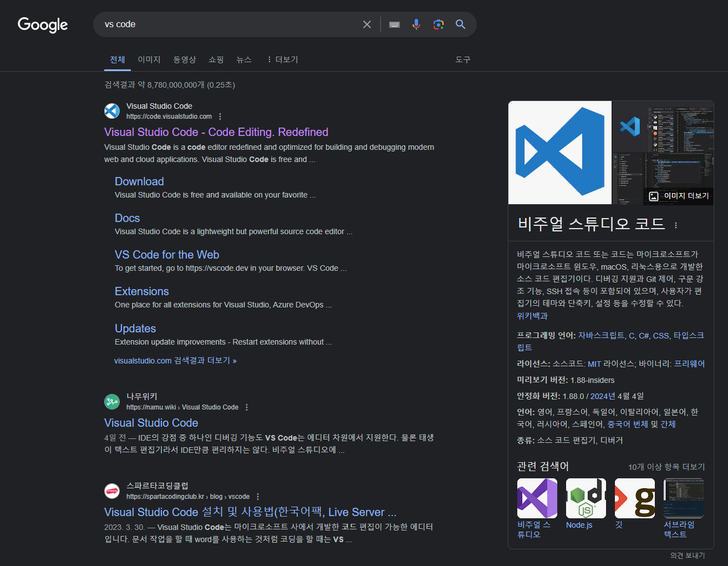The width and height of the screenshot is (728, 566).
Task: Open Namuwiki Visual Studio Code result
Action: [x=151, y=423]
